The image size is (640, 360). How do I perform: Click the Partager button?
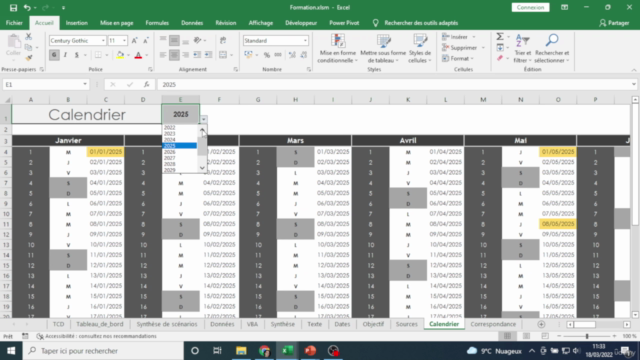(614, 23)
